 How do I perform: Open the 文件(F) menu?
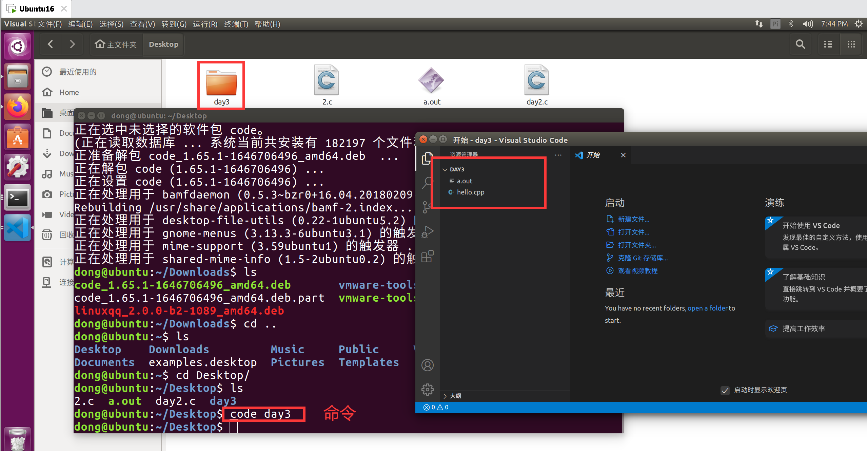tap(50, 24)
